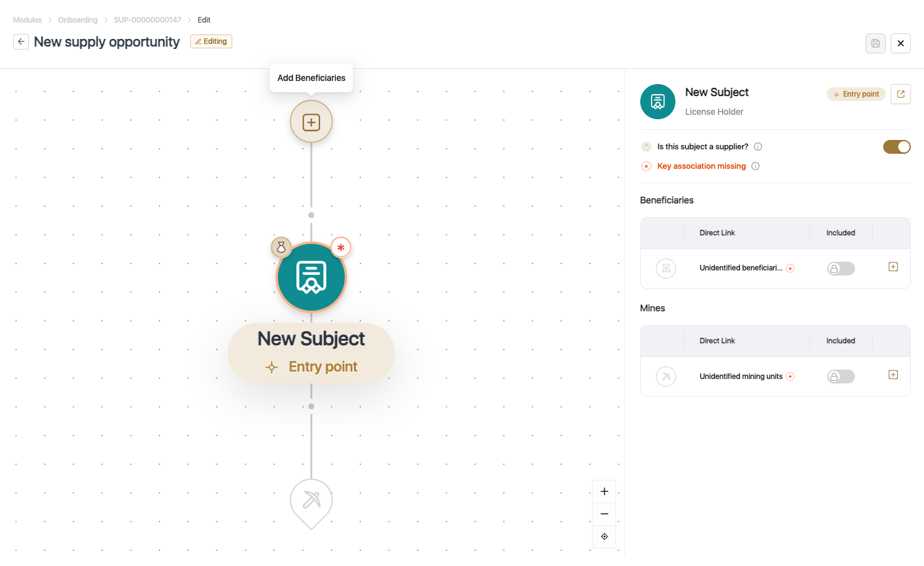Click the Unidentified mining units text

pos(741,376)
